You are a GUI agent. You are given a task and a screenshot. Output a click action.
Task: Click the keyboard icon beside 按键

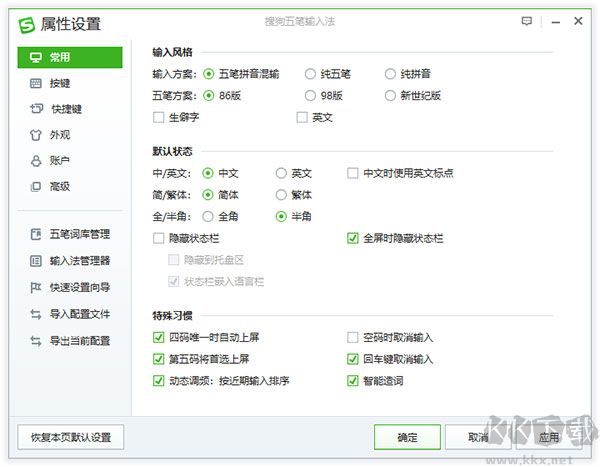(36, 83)
